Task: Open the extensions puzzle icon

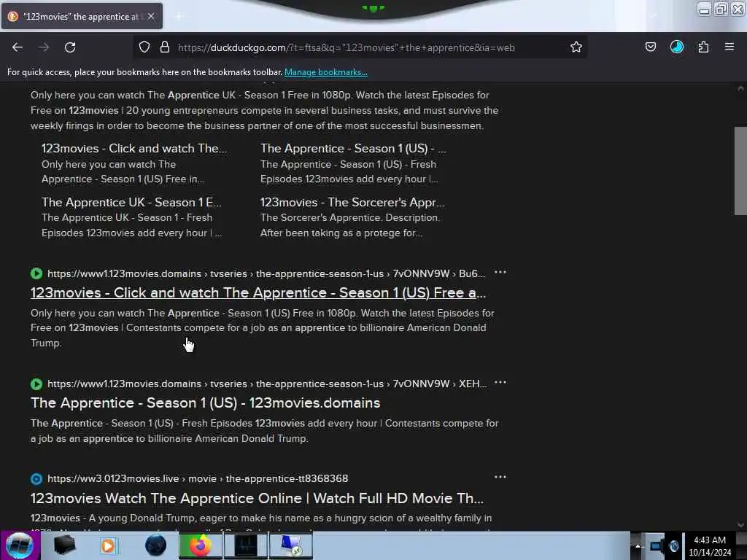Action: pyautogui.click(x=703, y=47)
